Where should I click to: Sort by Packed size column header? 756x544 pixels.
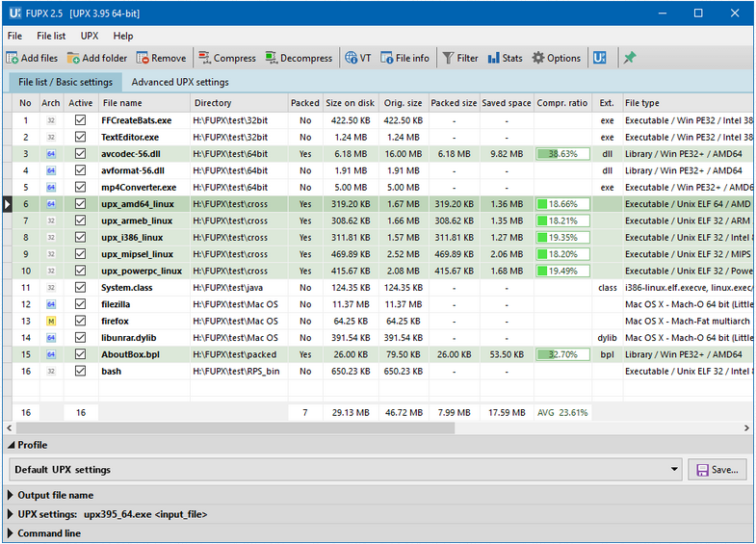[x=454, y=103]
